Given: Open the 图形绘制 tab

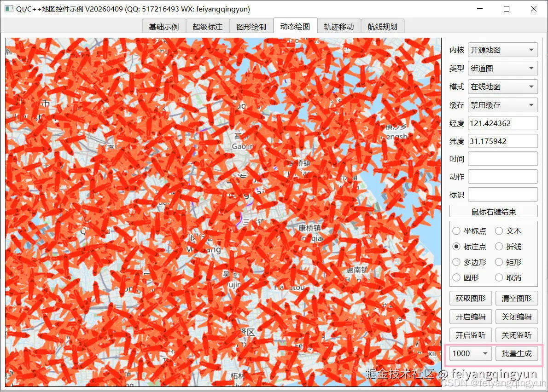Looking at the screenshot, I should coord(251,27).
